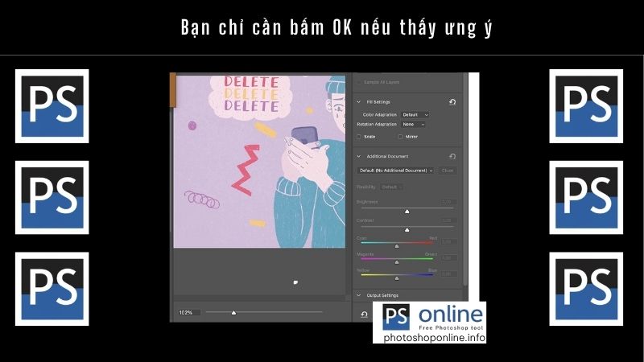The width and height of the screenshot is (644, 362).
Task: Collapse the Fill Settings section
Action: tap(358, 102)
